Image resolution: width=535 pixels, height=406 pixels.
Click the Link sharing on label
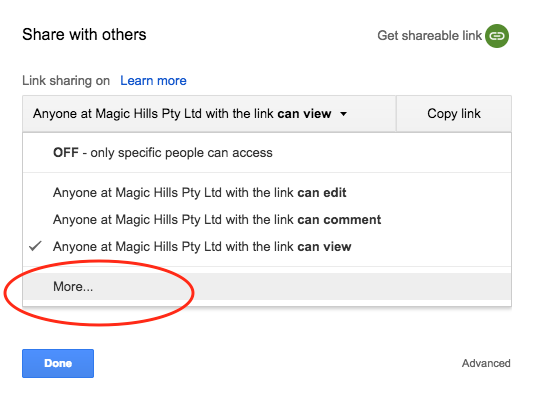point(66,81)
